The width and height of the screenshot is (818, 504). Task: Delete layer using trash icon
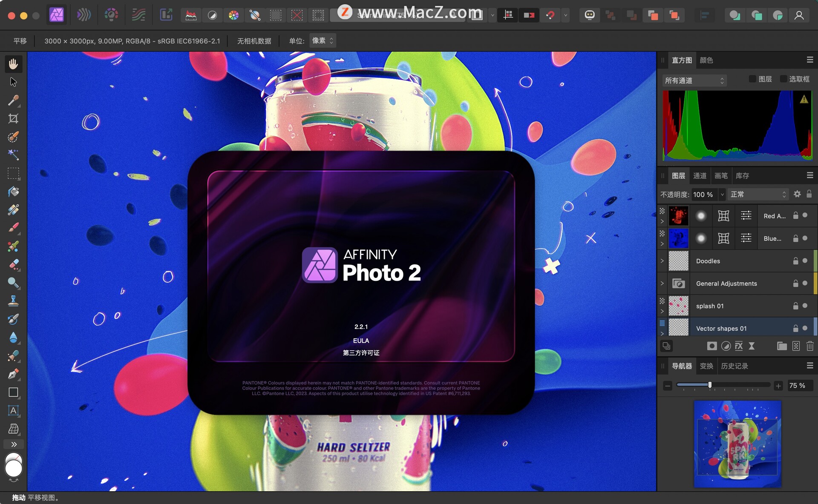(x=810, y=346)
